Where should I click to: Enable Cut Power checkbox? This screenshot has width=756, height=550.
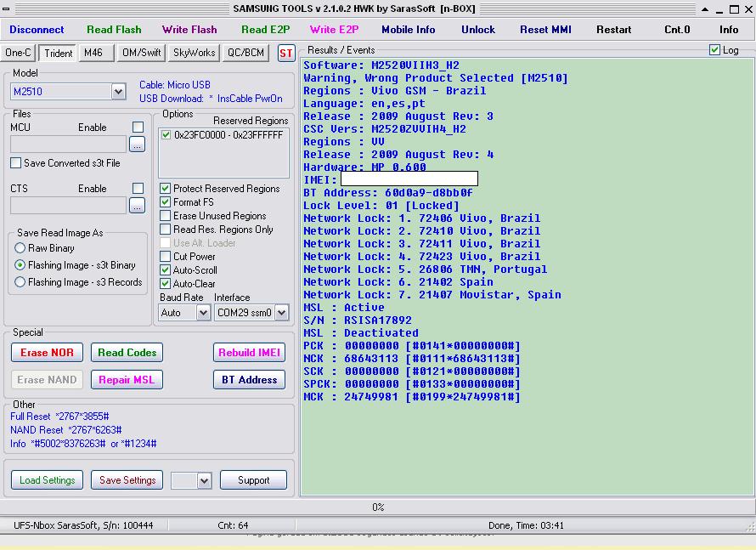[x=166, y=256]
